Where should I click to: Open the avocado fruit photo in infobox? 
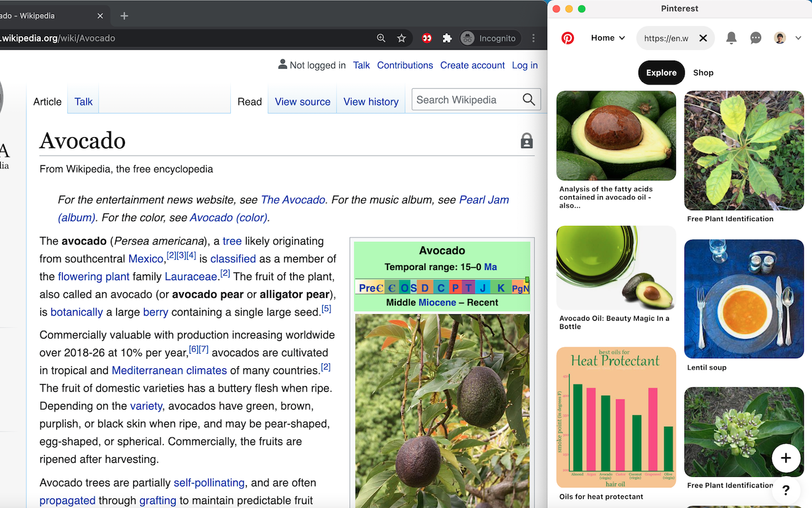click(x=442, y=411)
